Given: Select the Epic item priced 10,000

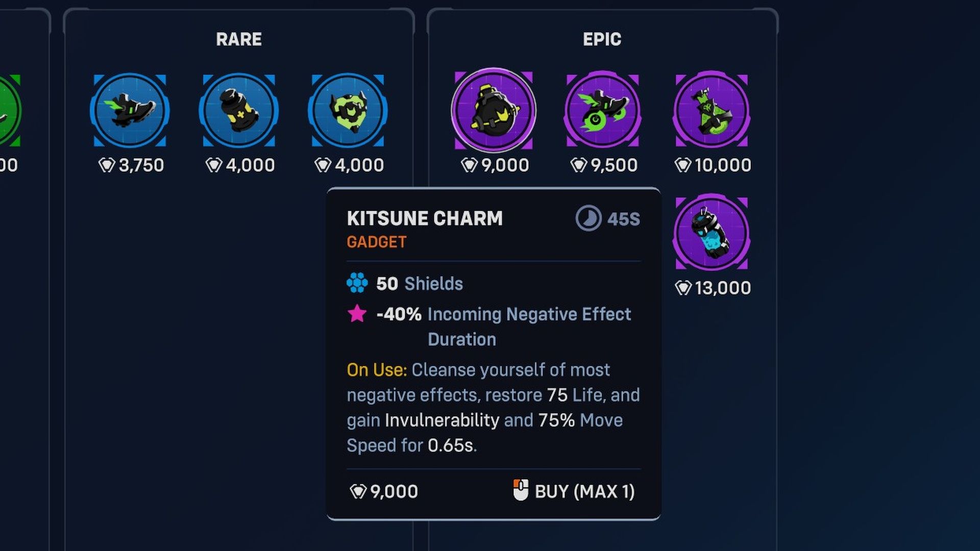Looking at the screenshot, I should (712, 110).
